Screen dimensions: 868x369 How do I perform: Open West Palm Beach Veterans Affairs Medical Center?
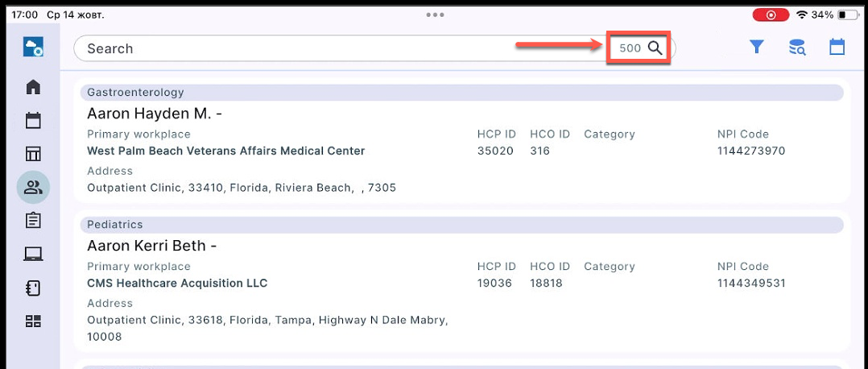tap(225, 151)
